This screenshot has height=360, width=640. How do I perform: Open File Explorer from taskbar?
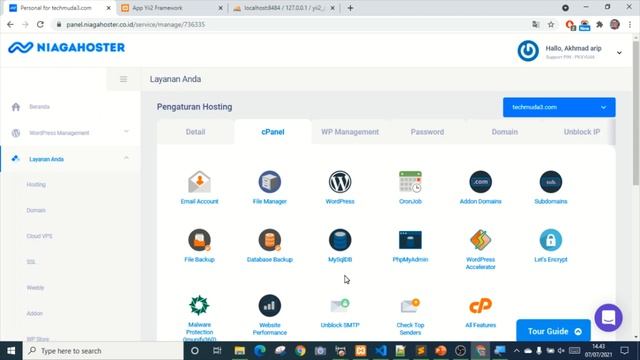240,351
